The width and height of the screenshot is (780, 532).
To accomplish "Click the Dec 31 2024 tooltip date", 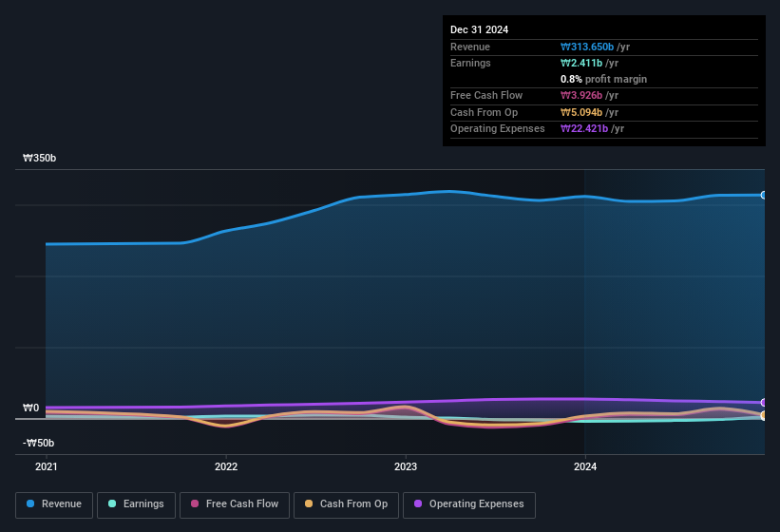I will (479, 29).
